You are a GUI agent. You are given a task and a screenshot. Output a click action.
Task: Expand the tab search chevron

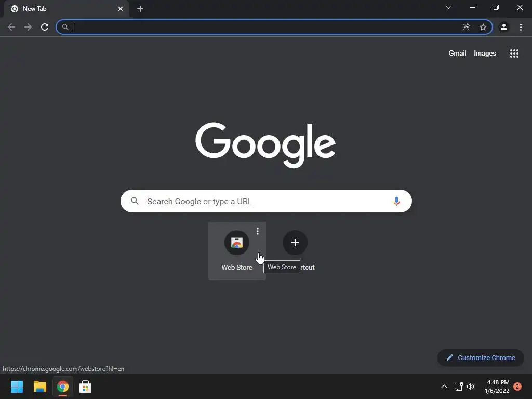pyautogui.click(x=448, y=7)
